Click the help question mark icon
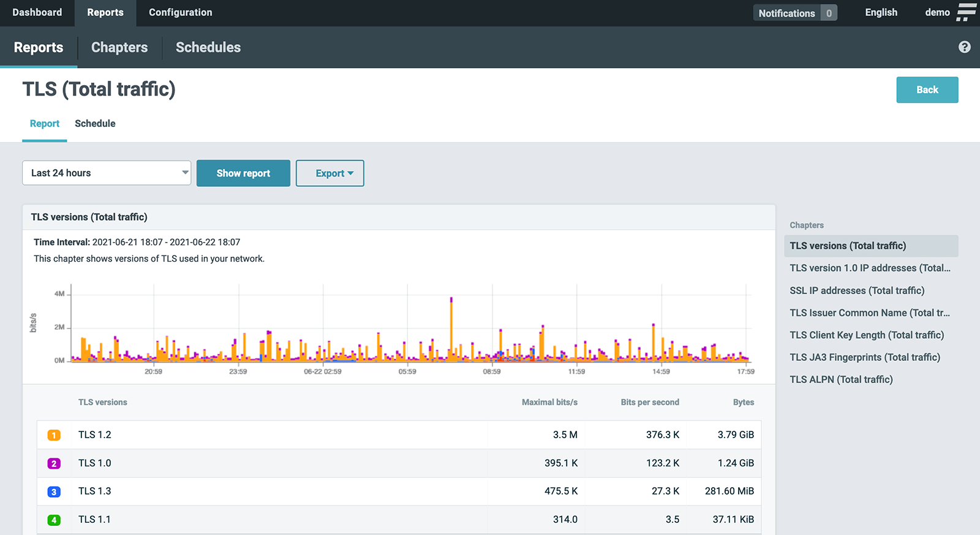Image resolution: width=980 pixels, height=535 pixels. point(964,47)
